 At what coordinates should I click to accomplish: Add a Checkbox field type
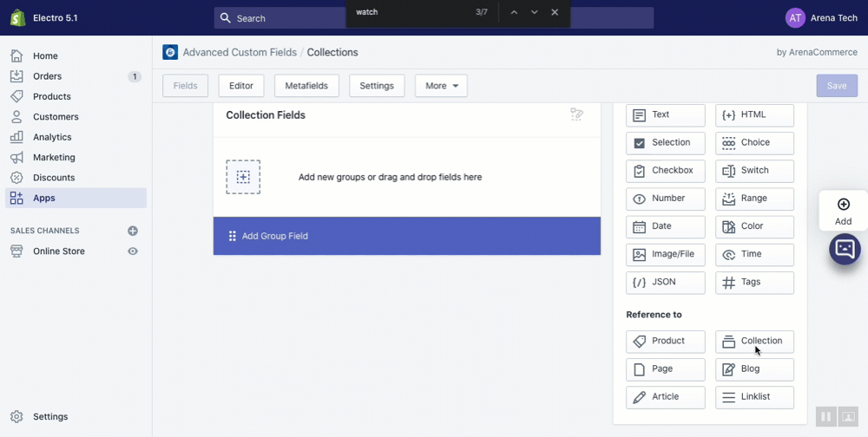pyautogui.click(x=666, y=171)
